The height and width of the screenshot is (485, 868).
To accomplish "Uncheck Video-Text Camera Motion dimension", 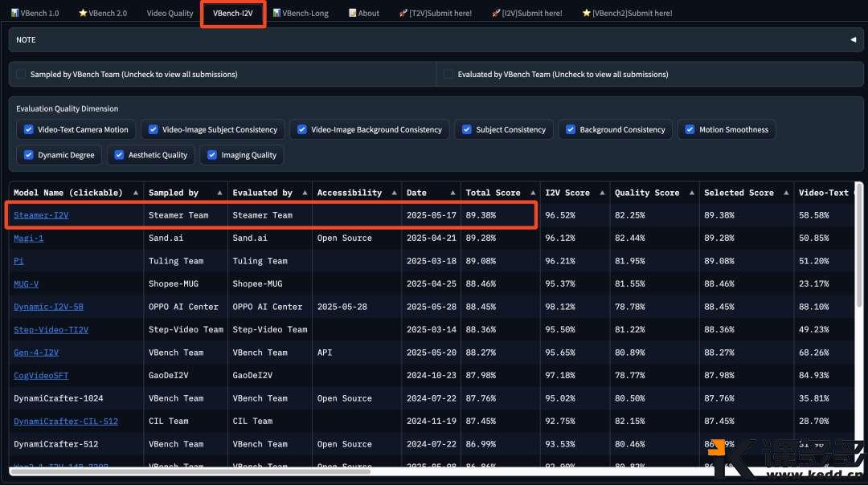I will [28, 129].
